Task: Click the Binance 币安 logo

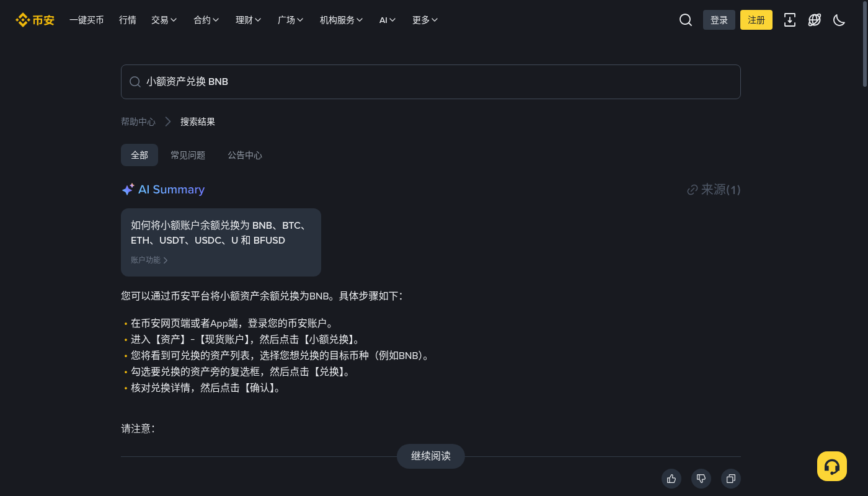Action: point(35,20)
